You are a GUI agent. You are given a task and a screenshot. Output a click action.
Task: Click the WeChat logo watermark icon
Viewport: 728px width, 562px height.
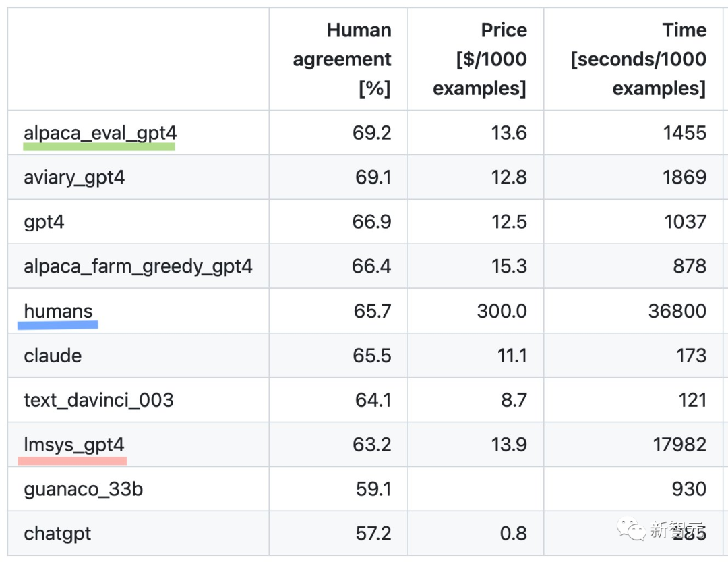[x=630, y=530]
